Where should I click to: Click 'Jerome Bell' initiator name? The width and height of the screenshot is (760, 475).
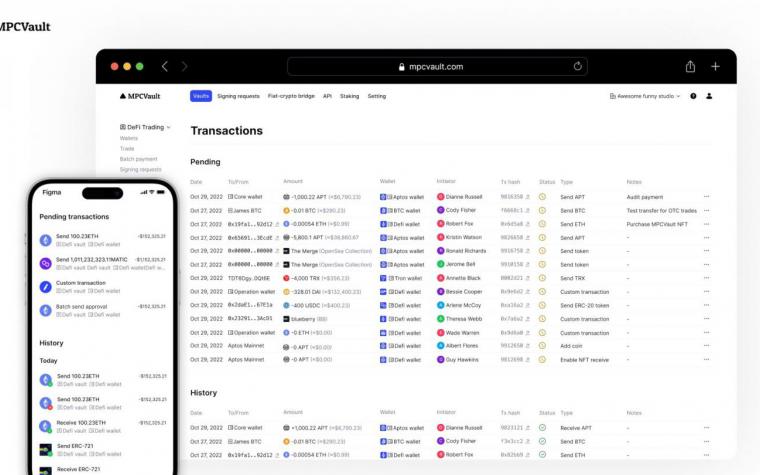[x=460, y=264]
